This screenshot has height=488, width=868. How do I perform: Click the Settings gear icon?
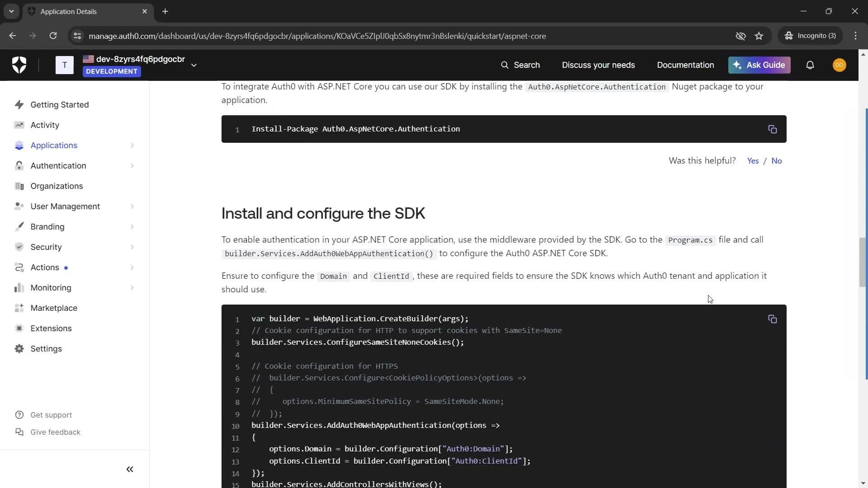point(19,349)
